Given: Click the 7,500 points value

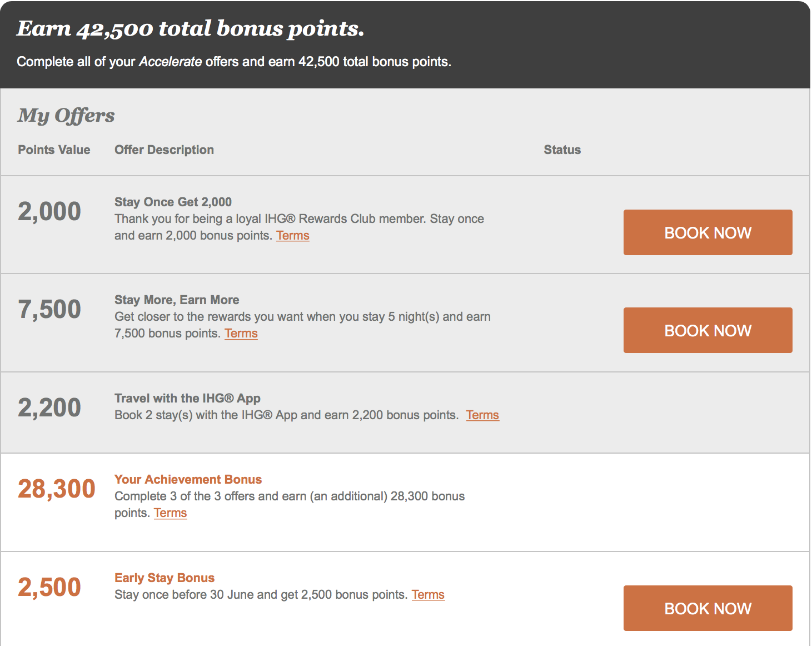Looking at the screenshot, I should tap(49, 310).
